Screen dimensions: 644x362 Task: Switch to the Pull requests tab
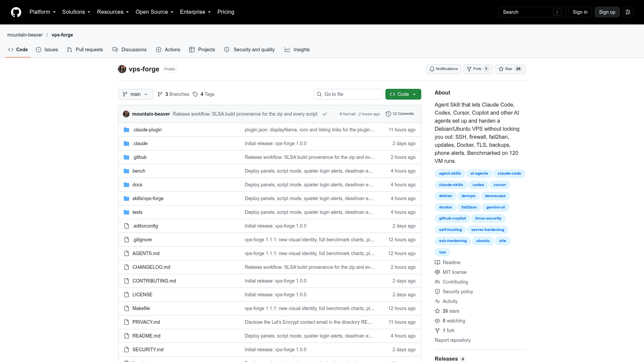click(85, 50)
